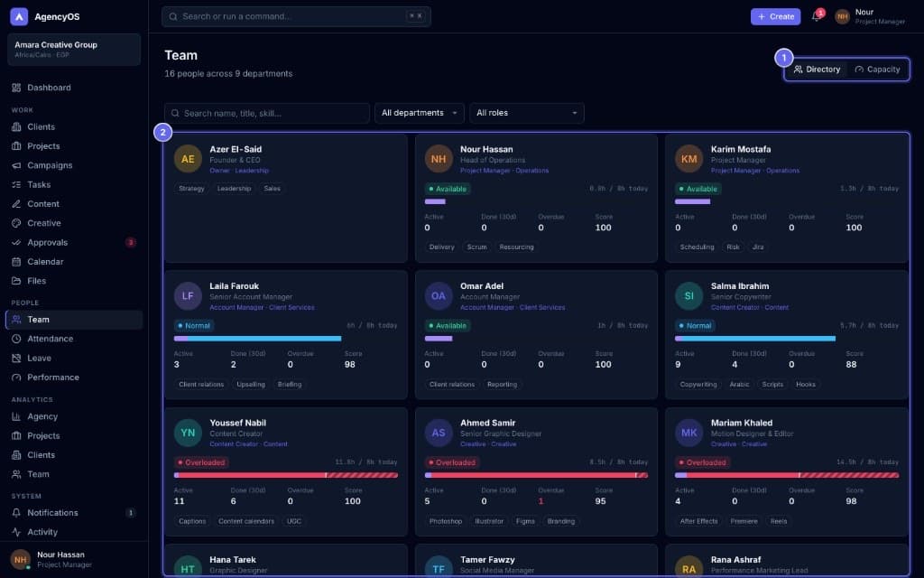Open Mariam Khaled's MK avatar
The height and width of the screenshot is (578, 924).
688,433
